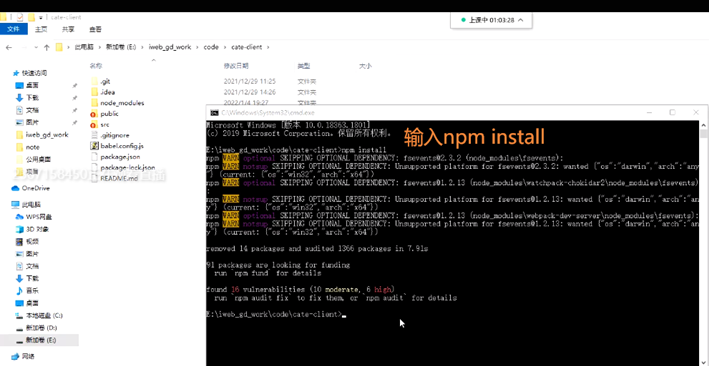This screenshot has width=709, height=366.
Task: Open pinned 桌面 under quick access
Action: click(32, 85)
